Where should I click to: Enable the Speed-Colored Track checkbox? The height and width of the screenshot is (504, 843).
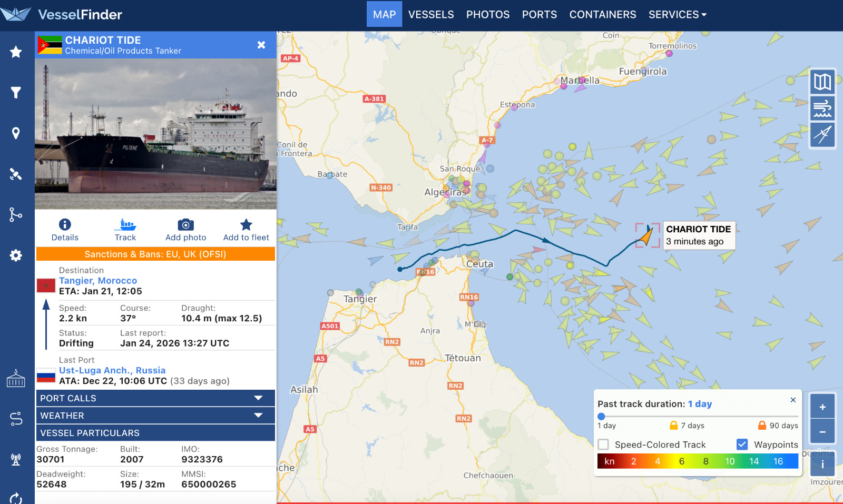pos(603,444)
